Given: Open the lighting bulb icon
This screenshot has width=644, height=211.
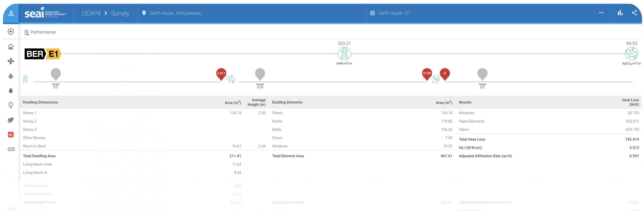Looking at the screenshot, I should [11, 105].
